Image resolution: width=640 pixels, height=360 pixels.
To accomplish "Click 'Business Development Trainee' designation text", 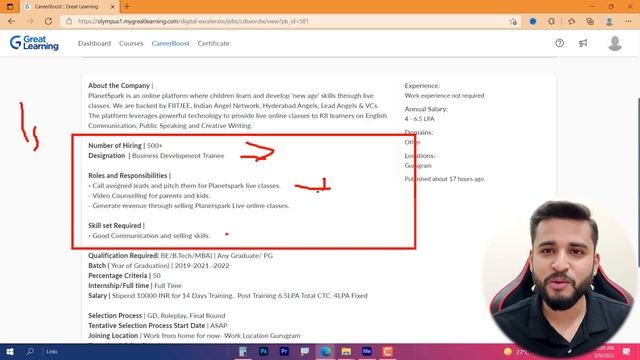I will (178, 156).
